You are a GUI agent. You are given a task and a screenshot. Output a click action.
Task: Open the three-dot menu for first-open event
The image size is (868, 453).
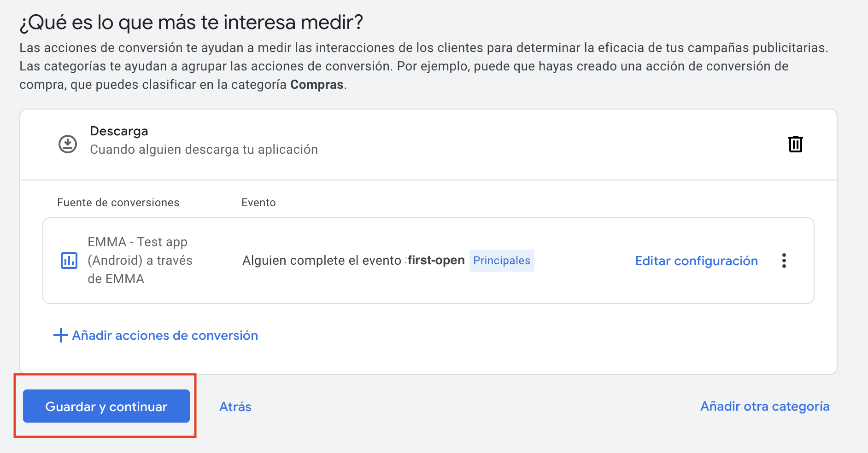[784, 261]
